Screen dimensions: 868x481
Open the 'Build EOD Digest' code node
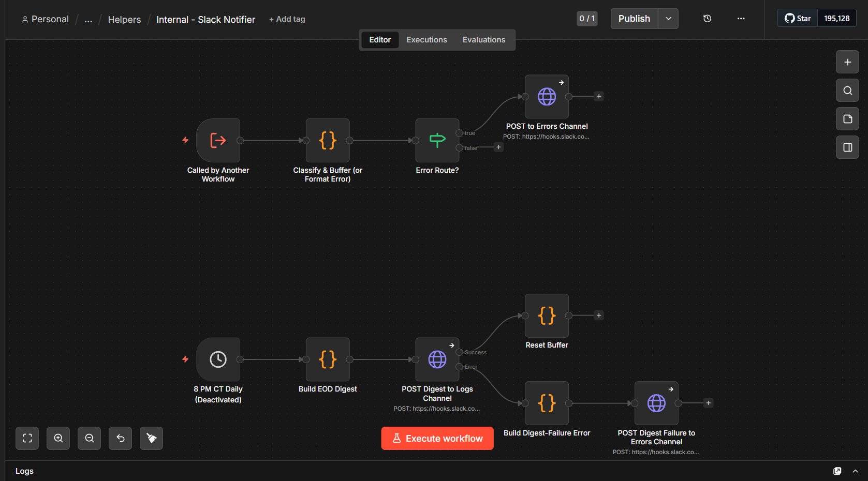328,359
